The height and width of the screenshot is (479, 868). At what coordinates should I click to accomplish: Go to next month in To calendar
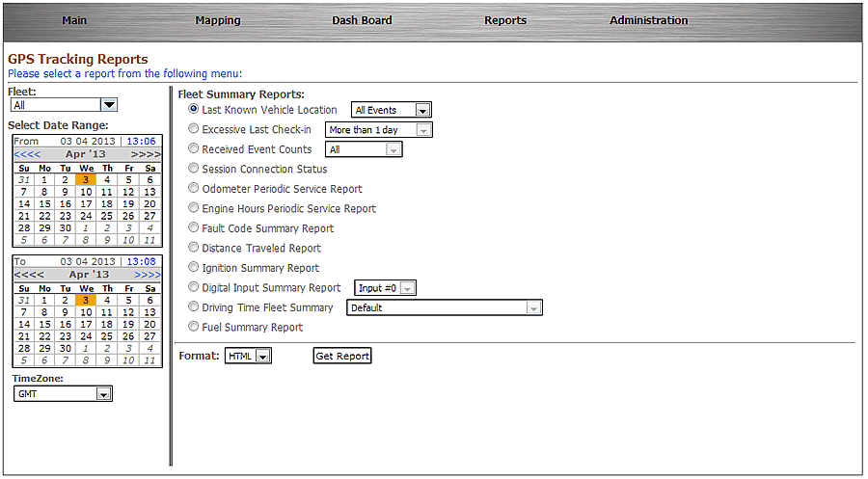tap(148, 275)
